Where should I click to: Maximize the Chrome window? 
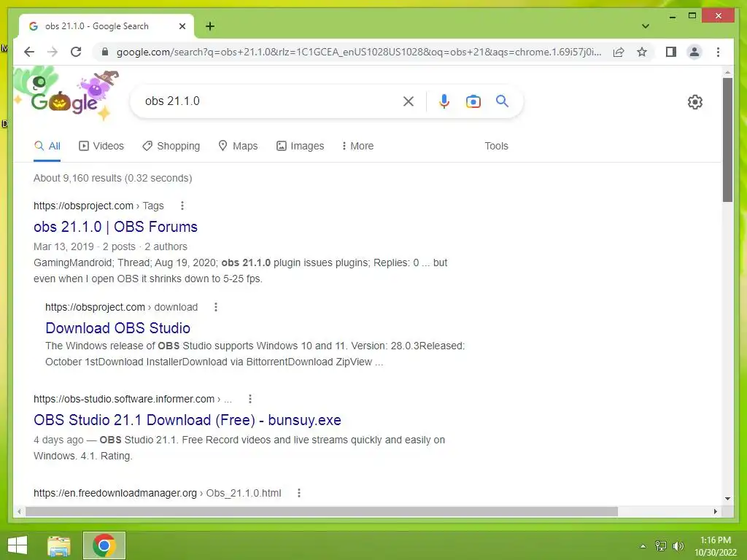point(692,16)
